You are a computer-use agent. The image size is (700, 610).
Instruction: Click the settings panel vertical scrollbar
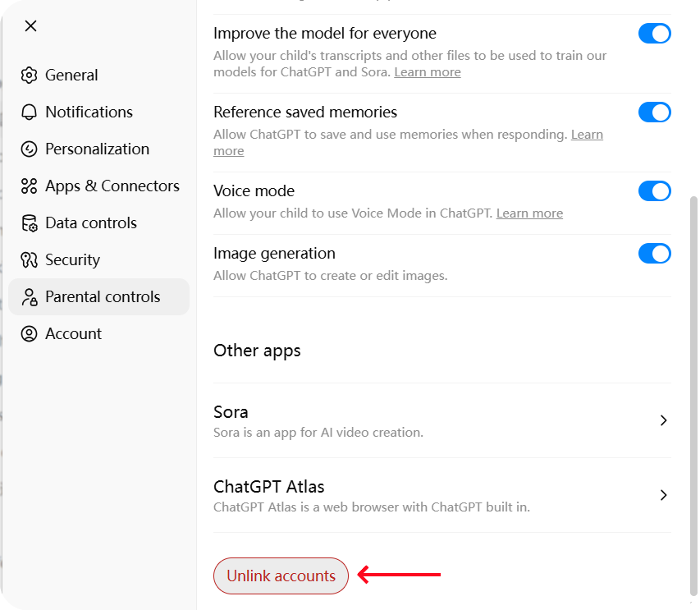tap(694, 394)
